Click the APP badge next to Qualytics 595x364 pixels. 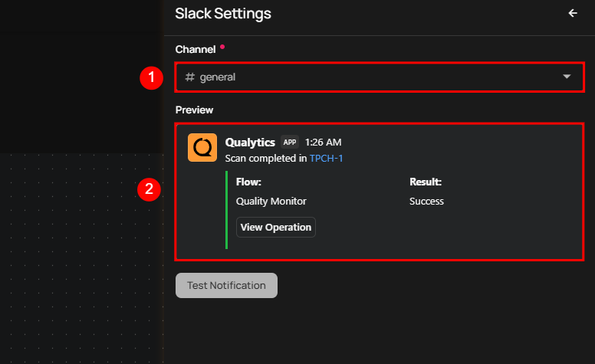[x=290, y=143]
